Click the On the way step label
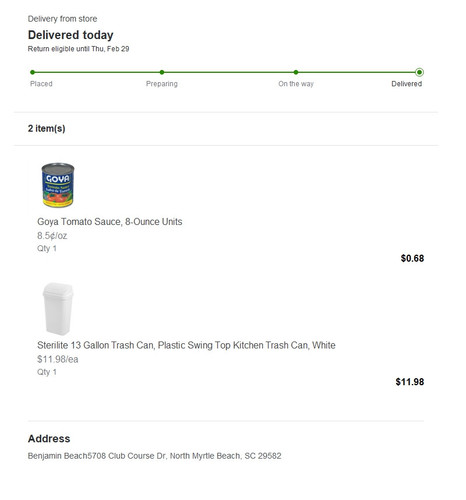Screen dimensions: 466x500 pyautogui.click(x=296, y=84)
